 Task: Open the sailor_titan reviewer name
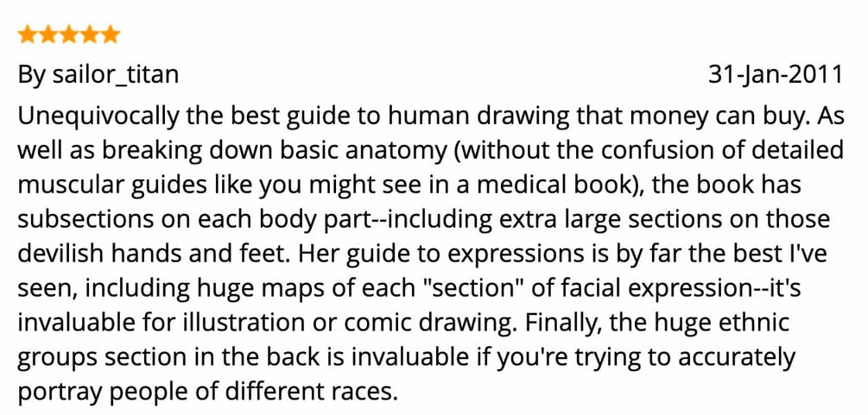[115, 75]
